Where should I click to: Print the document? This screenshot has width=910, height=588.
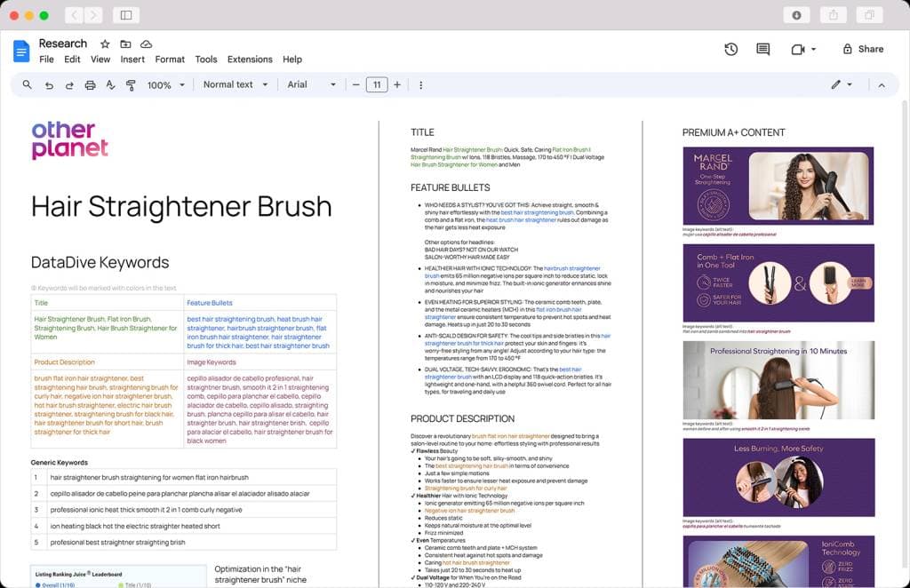[x=90, y=85]
